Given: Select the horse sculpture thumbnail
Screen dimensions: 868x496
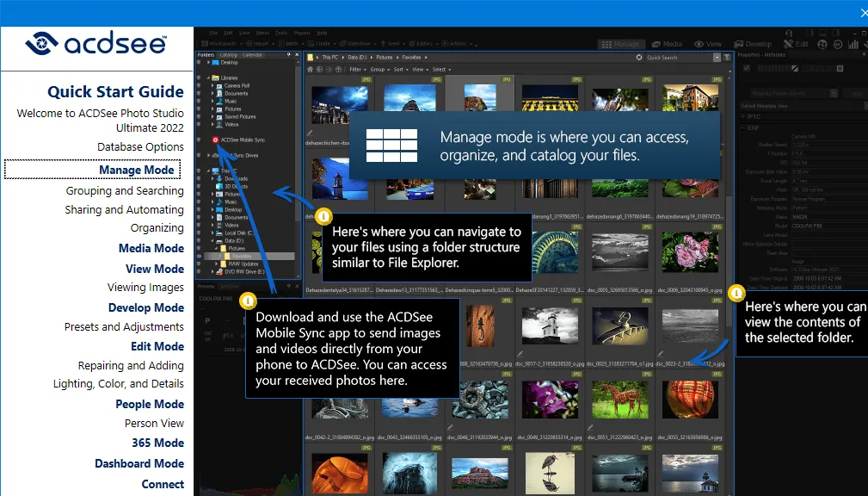Looking at the screenshot, I should click(x=619, y=400).
